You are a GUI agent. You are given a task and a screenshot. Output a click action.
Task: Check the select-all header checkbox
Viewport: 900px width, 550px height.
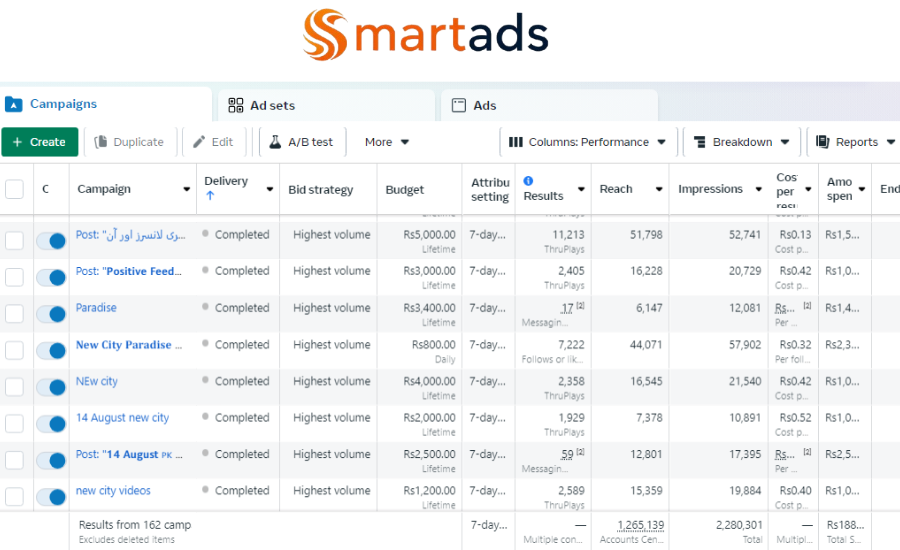pyautogui.click(x=14, y=189)
